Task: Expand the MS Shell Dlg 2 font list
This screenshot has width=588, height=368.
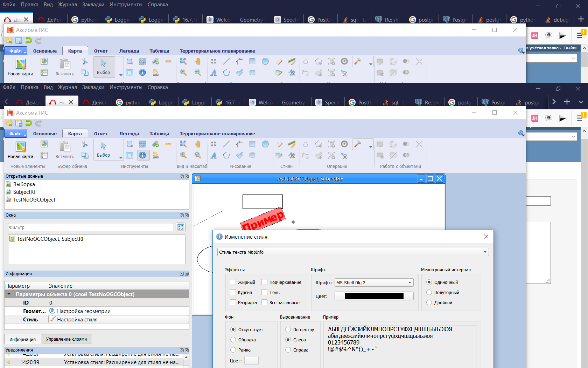Action: coord(409,282)
